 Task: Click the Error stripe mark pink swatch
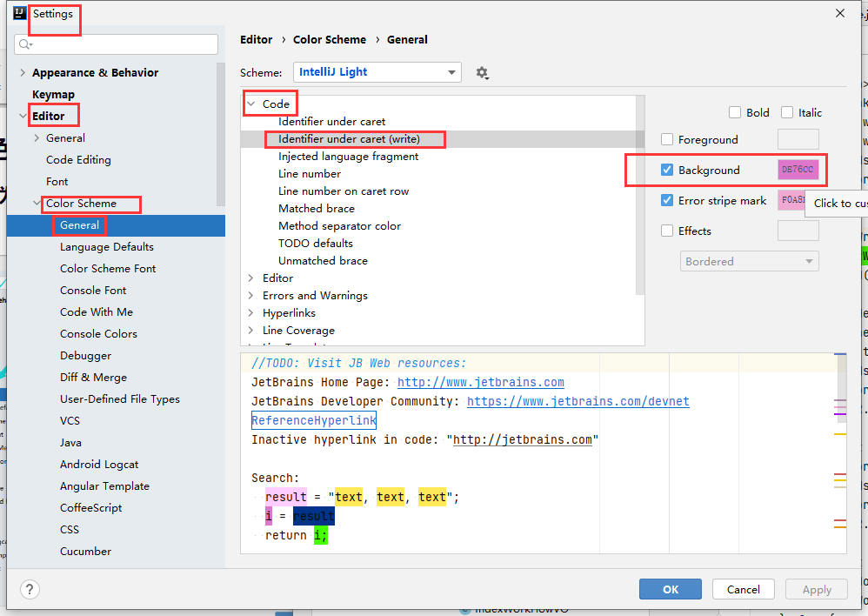791,200
